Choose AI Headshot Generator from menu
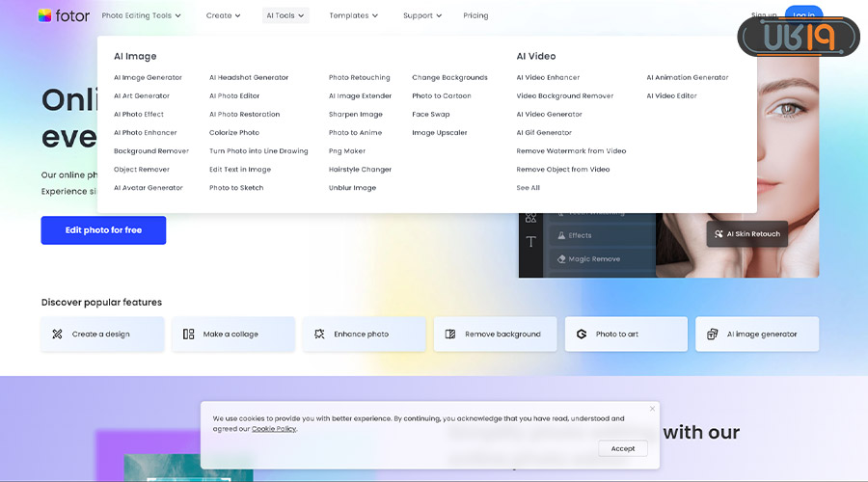Image resolution: width=868 pixels, height=482 pixels. (x=249, y=77)
